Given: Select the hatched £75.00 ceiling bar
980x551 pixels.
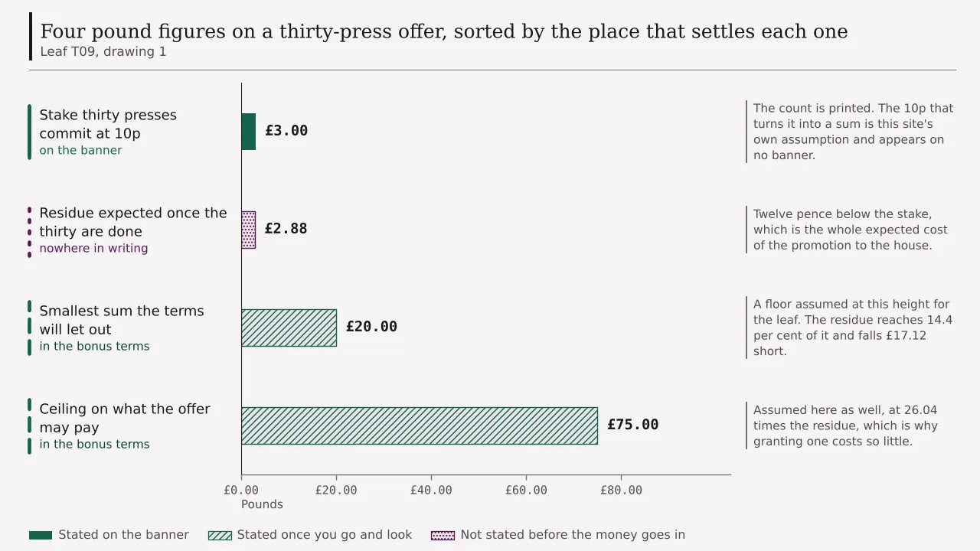Looking at the screenshot, I should coord(420,425).
